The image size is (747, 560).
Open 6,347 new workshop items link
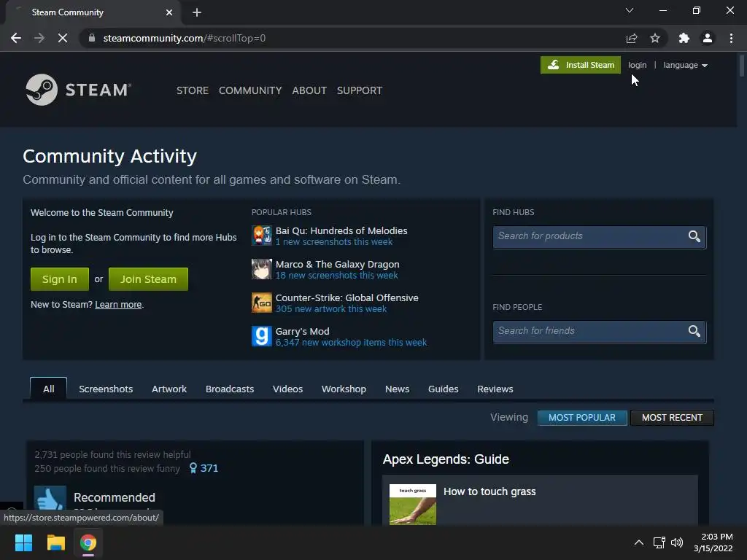(351, 343)
